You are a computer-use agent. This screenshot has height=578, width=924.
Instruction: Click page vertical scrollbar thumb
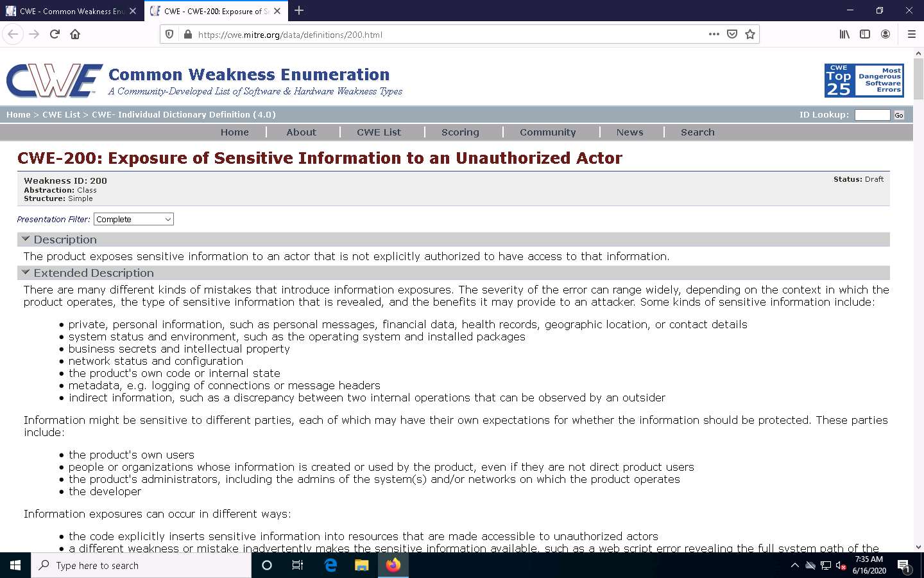(918, 78)
